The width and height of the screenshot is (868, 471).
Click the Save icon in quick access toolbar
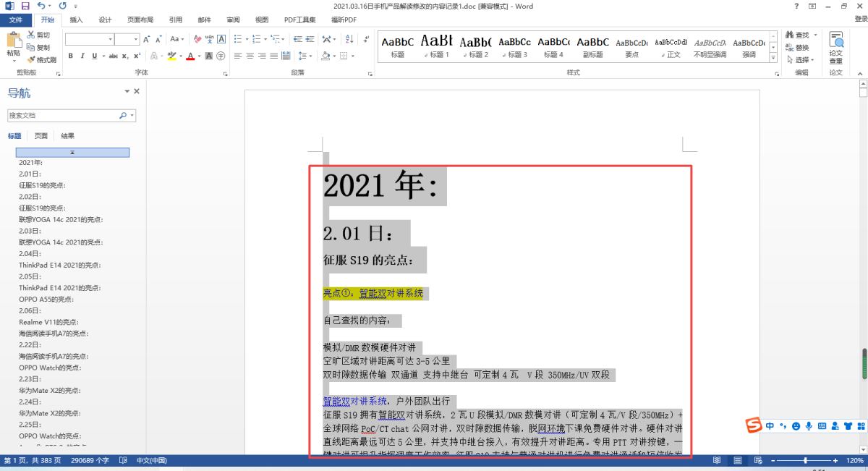coord(25,6)
